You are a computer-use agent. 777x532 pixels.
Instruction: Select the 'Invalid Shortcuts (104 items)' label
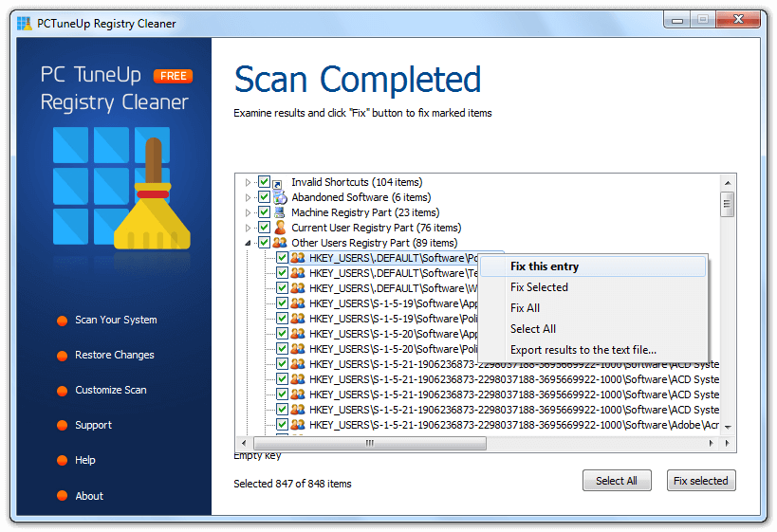click(357, 182)
